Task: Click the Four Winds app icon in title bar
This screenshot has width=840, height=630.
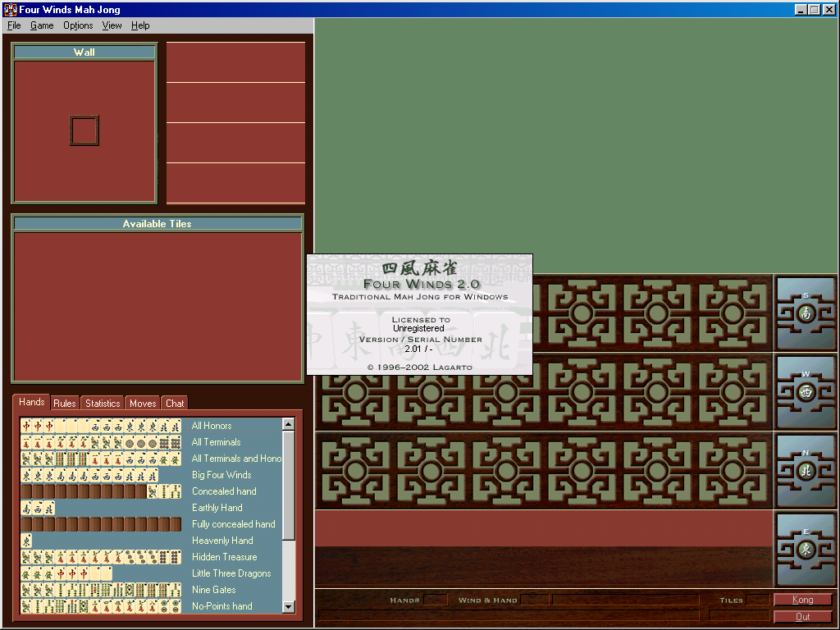Action: coord(10,9)
